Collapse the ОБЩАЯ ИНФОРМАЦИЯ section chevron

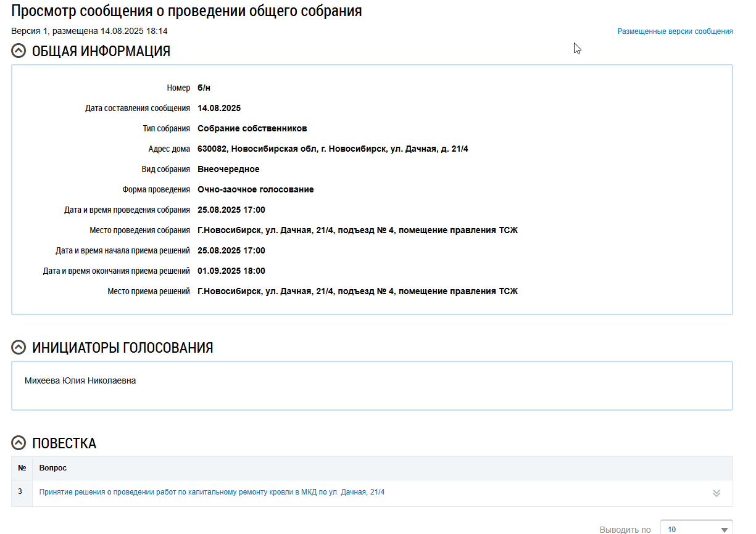click(x=19, y=51)
